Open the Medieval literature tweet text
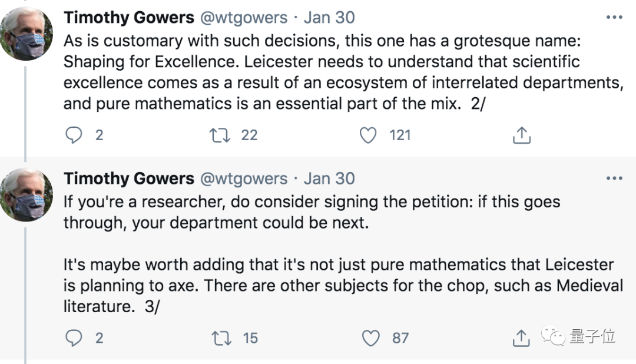 (x=342, y=286)
